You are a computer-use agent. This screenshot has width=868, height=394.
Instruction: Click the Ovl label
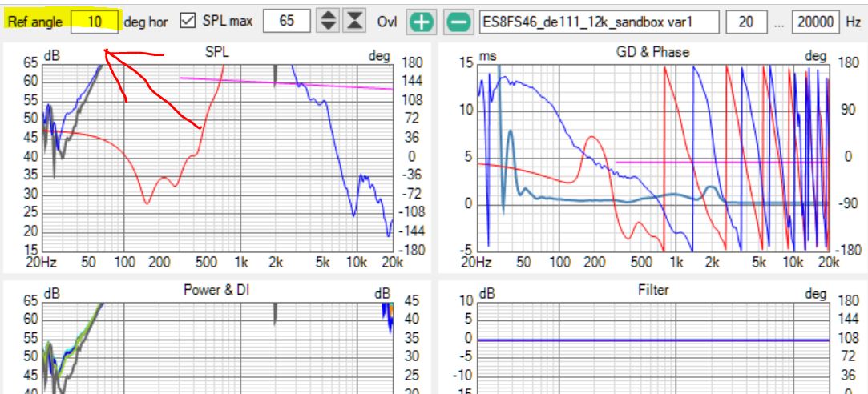pos(387,22)
